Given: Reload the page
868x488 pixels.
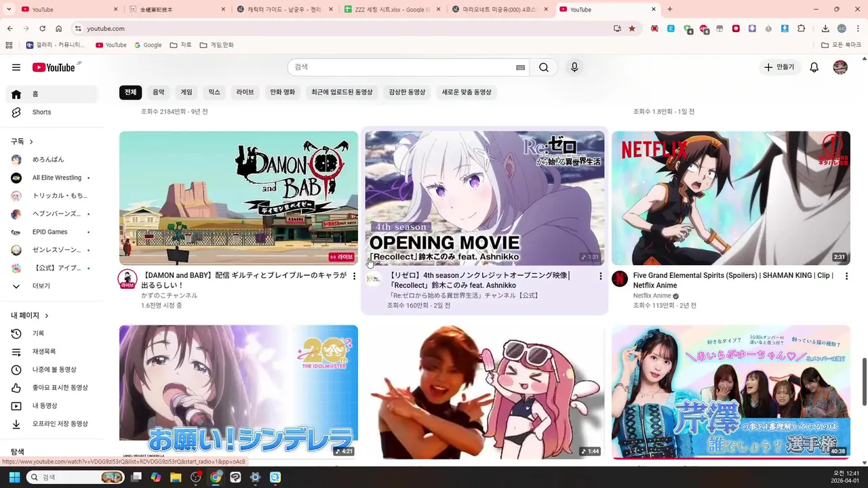Looking at the screenshot, I should [42, 28].
